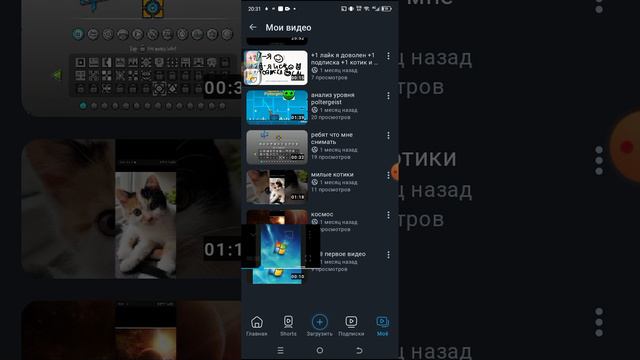Viewport: 640px width, 360px height.
Task: Open three-dot menu for 'ребят что мне снимать'
Action: point(388,135)
